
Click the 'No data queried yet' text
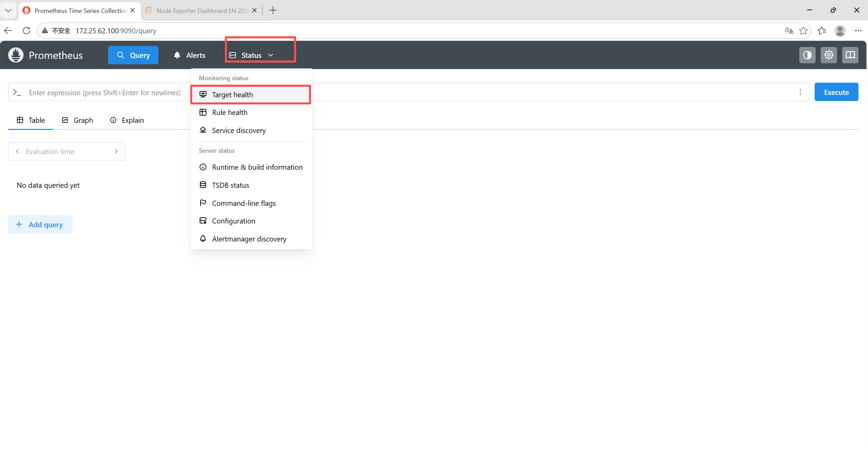pyautogui.click(x=48, y=185)
